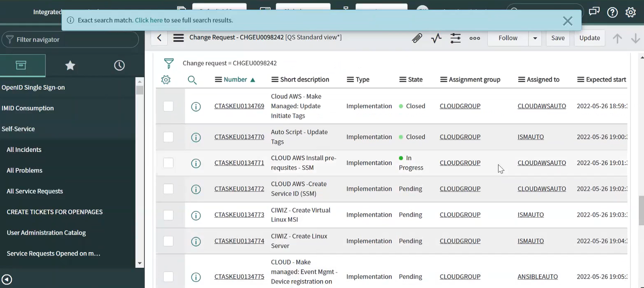The height and width of the screenshot is (288, 644).
Task: Open the help question mark icon
Action: point(612,12)
